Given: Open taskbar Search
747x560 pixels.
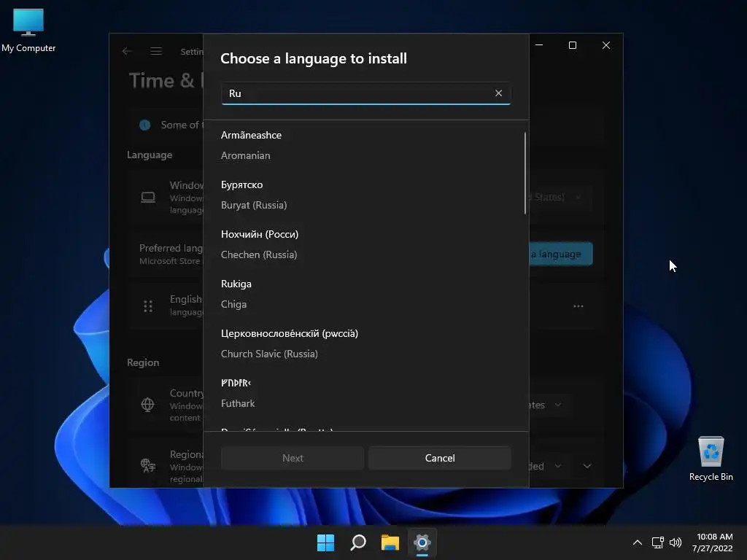Looking at the screenshot, I should [x=357, y=542].
